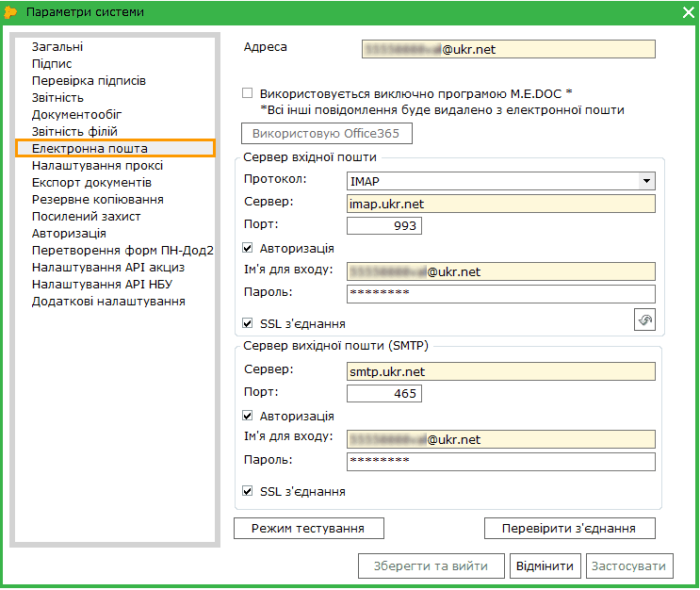Open the Підпис settings section

pyautogui.click(x=52, y=63)
